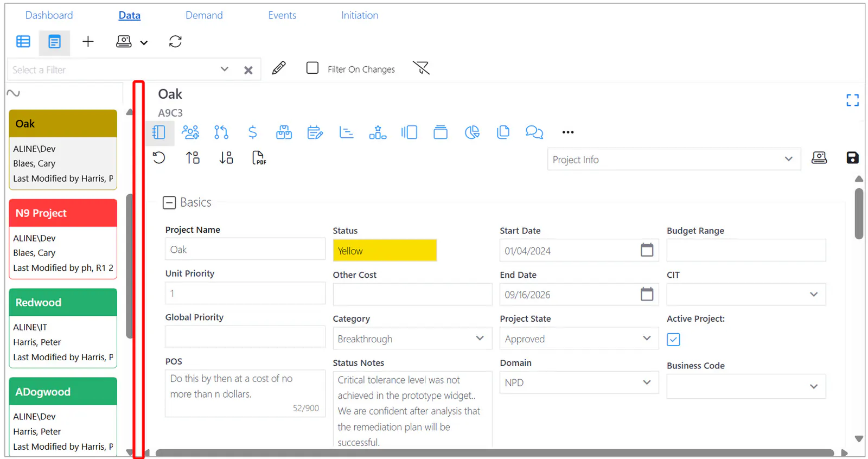868x459 pixels.
Task: Open the Start Date calendar picker
Action: click(x=647, y=250)
